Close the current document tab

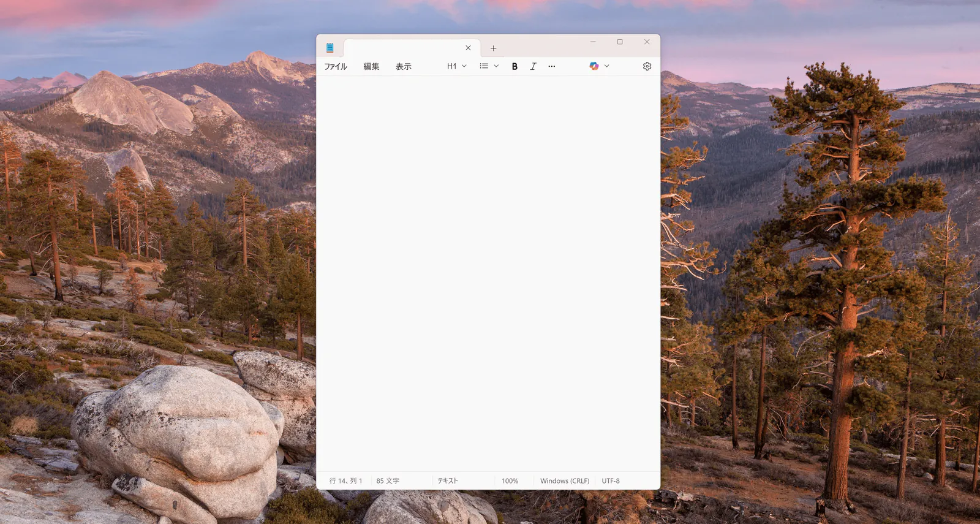coord(468,48)
